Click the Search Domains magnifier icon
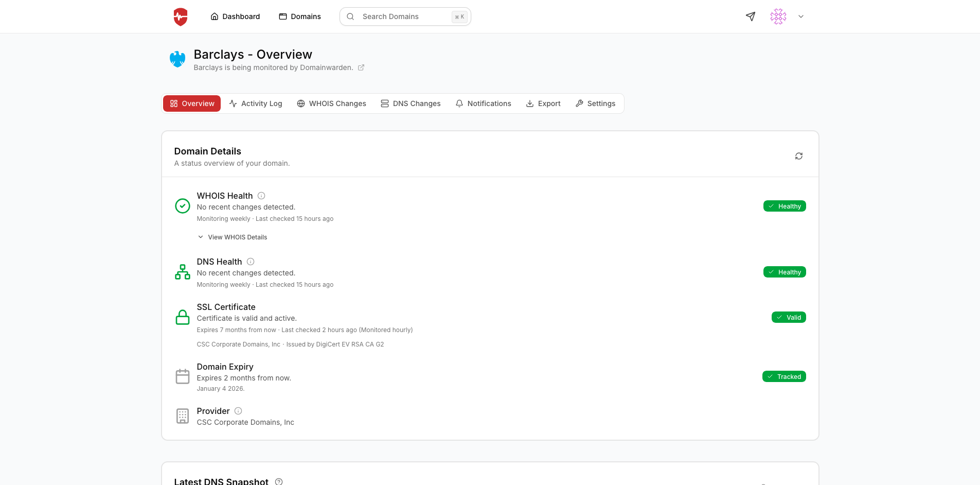 coord(350,16)
